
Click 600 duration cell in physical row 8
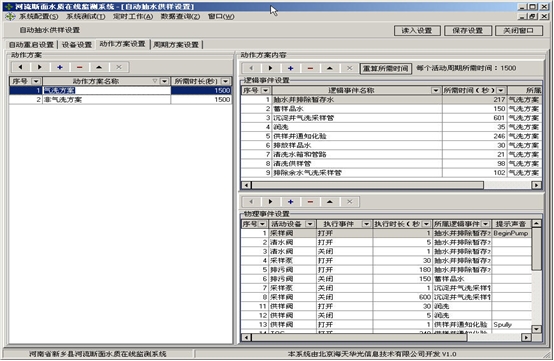[x=402, y=297]
